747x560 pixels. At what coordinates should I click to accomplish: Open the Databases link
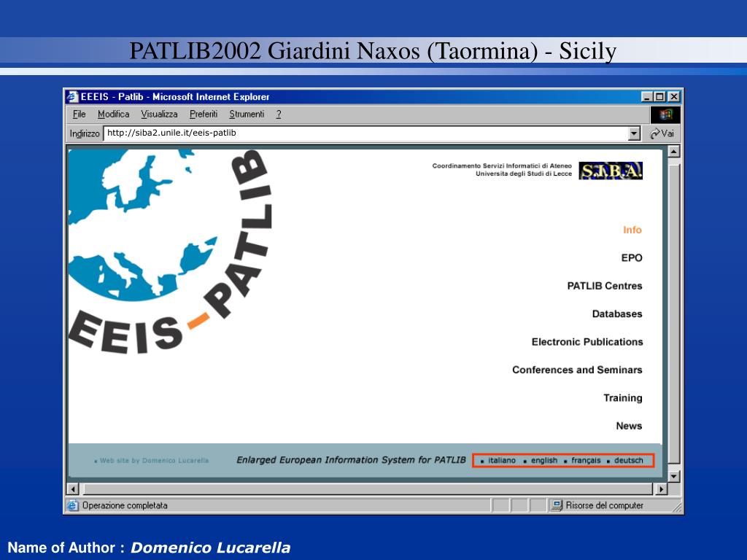tap(617, 314)
